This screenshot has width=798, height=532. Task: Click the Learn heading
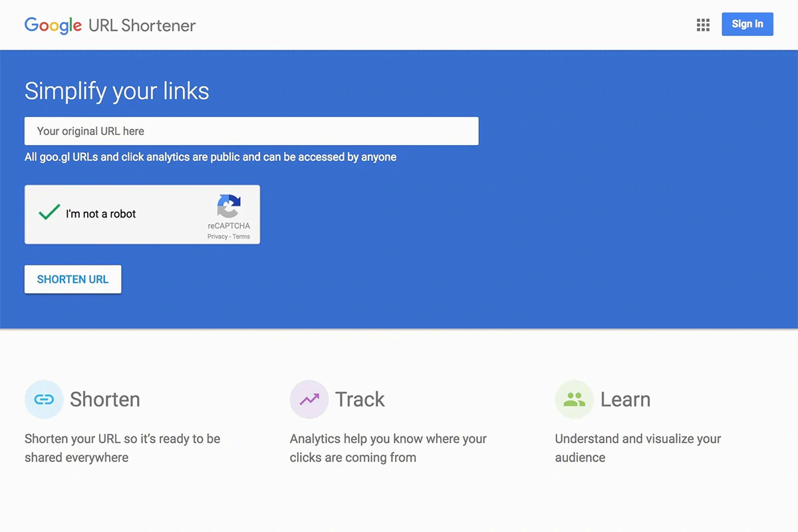tap(626, 400)
